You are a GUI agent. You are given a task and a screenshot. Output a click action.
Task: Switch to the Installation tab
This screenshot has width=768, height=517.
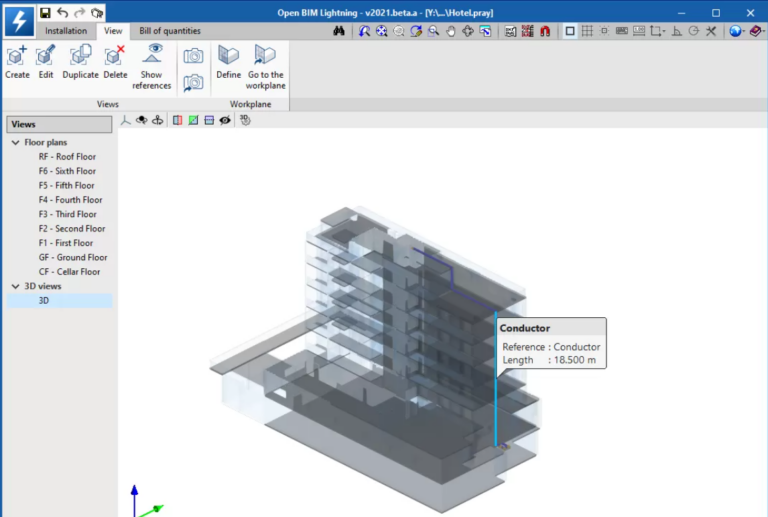[x=66, y=31]
